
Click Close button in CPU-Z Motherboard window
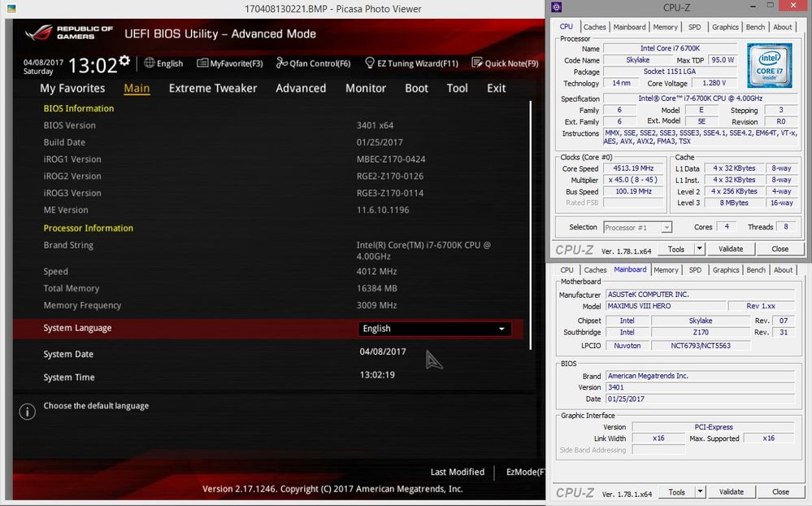(780, 491)
